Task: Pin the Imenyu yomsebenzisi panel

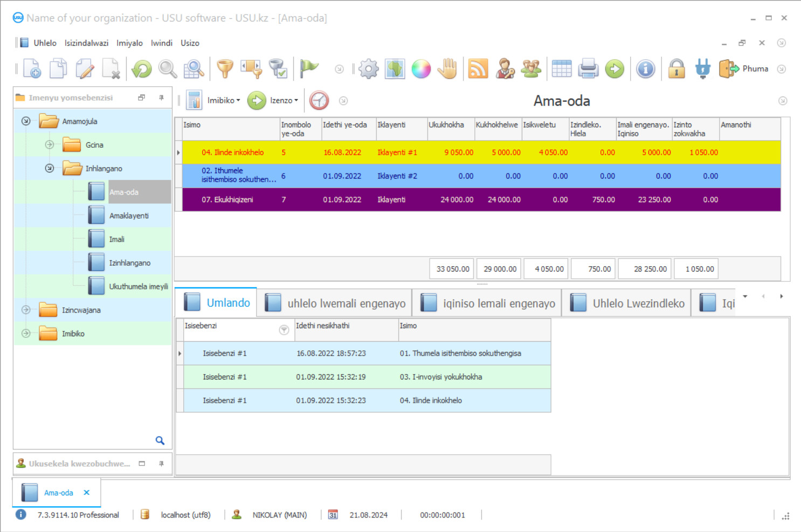Action: (x=161, y=98)
